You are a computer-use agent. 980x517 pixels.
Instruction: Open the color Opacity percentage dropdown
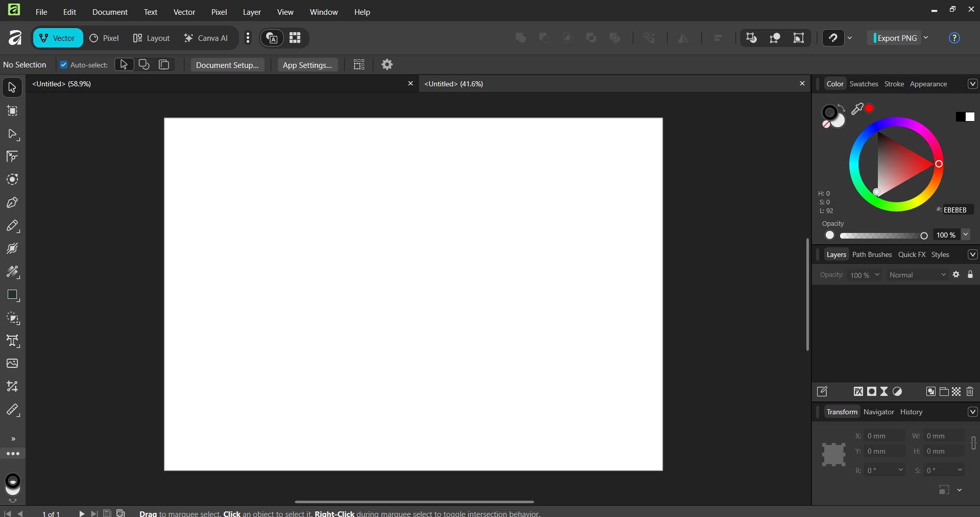(965, 234)
